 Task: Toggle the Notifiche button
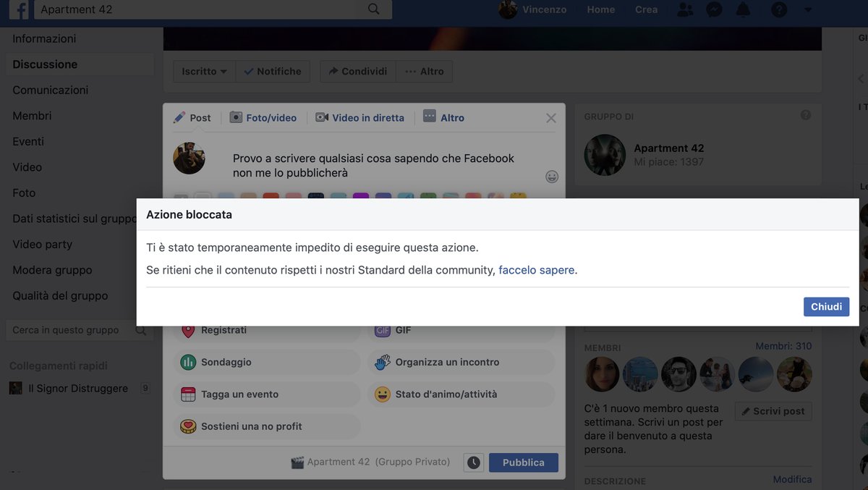(273, 72)
